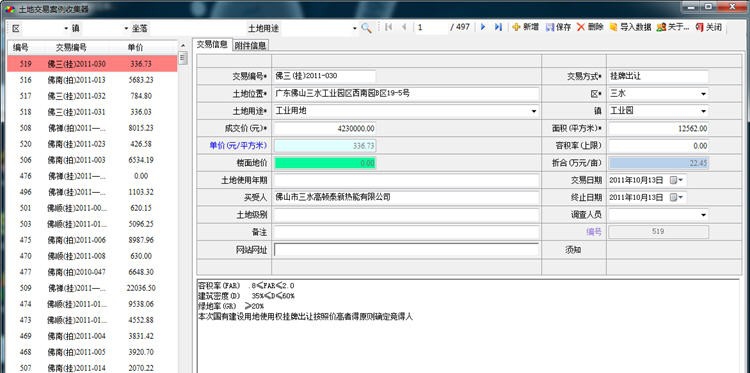Viewport: 750px width, 373px height.
Task: Open the 交易日期 date picker
Action: click(x=677, y=180)
